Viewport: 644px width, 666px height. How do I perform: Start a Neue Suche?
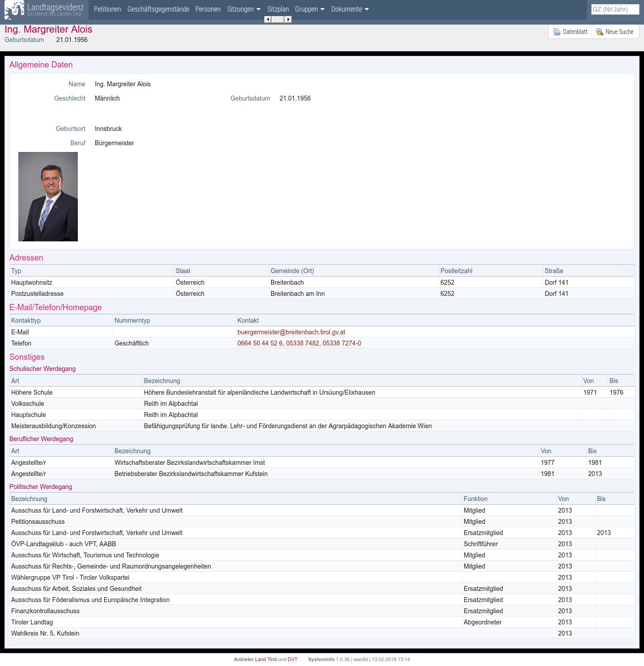pyautogui.click(x=615, y=32)
